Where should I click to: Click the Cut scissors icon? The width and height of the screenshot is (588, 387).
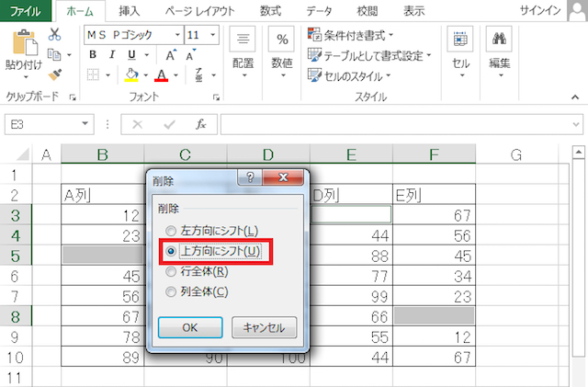[x=54, y=34]
